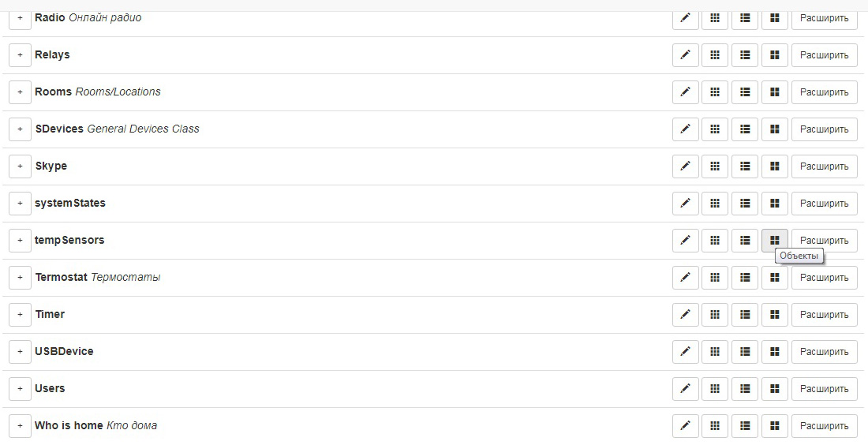Select the SDevices class name
This screenshot has height=445, width=868.
click(59, 129)
